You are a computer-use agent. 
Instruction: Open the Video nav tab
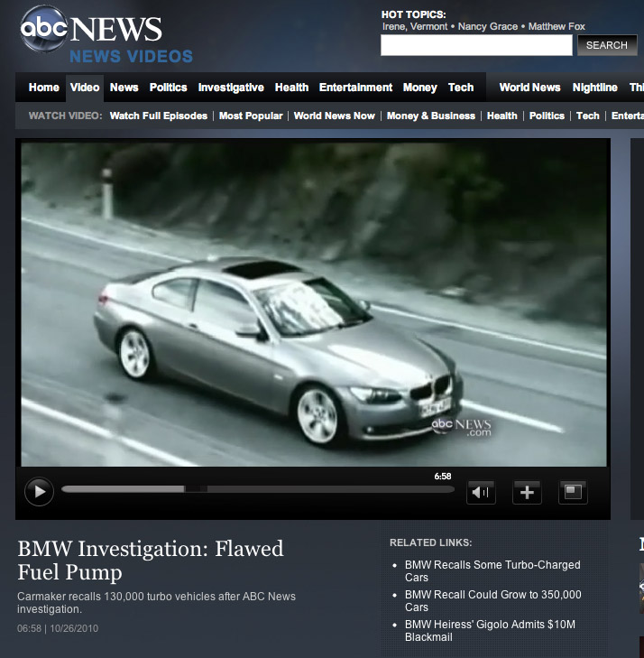[x=85, y=88]
